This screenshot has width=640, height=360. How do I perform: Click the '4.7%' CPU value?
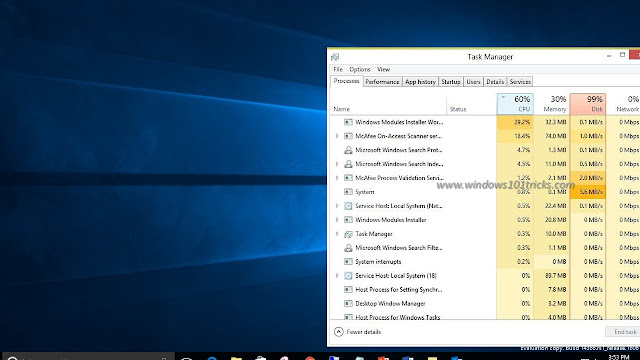(524, 150)
